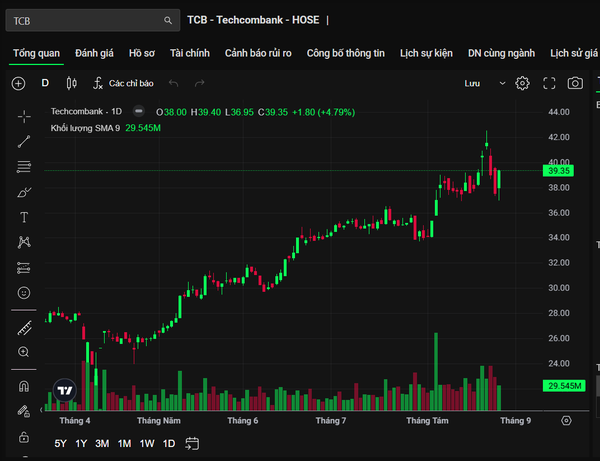The image size is (600, 461).
Task: Activate the zoom in tool
Action: click(24, 352)
